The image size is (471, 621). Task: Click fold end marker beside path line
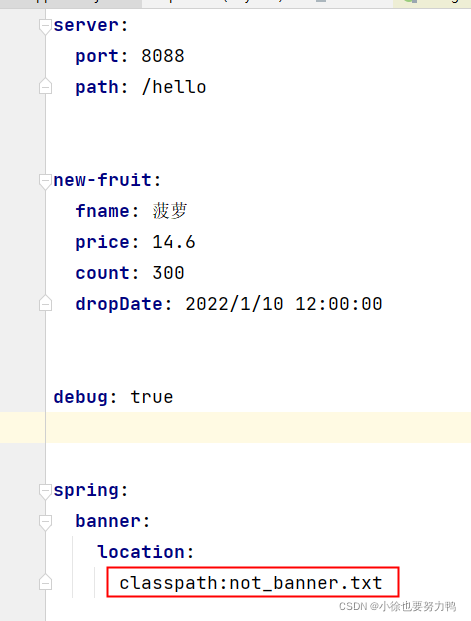click(x=45, y=86)
